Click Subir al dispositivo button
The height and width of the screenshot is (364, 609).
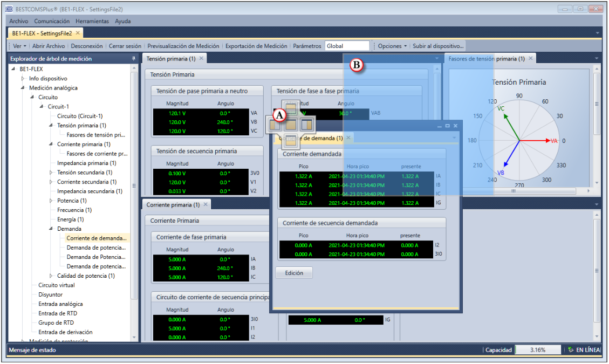(438, 46)
